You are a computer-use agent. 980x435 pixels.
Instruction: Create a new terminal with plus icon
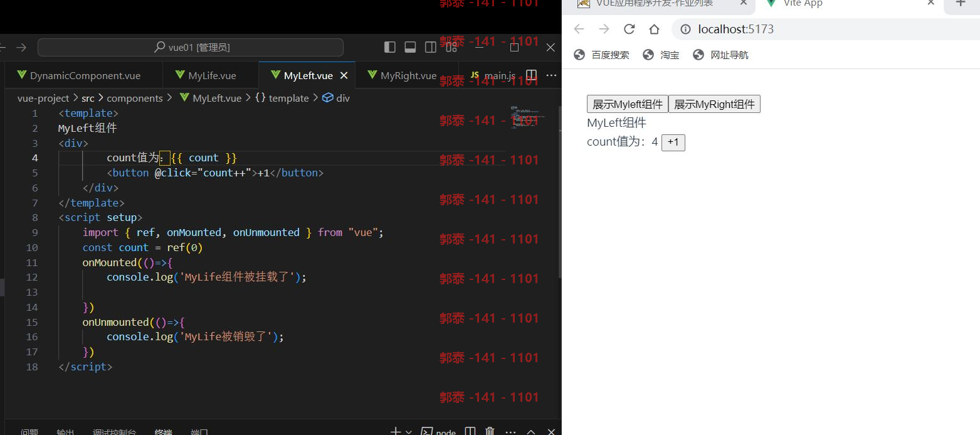396,432
